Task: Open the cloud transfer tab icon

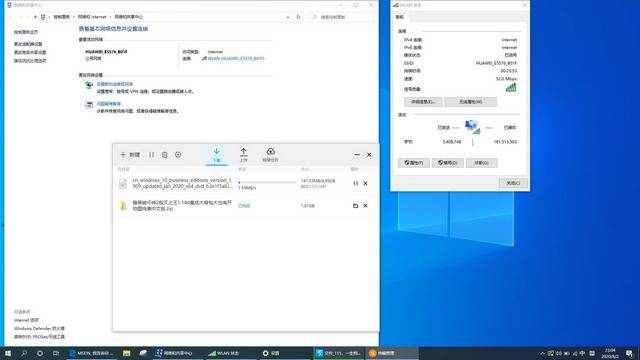Action: pyautogui.click(x=270, y=155)
